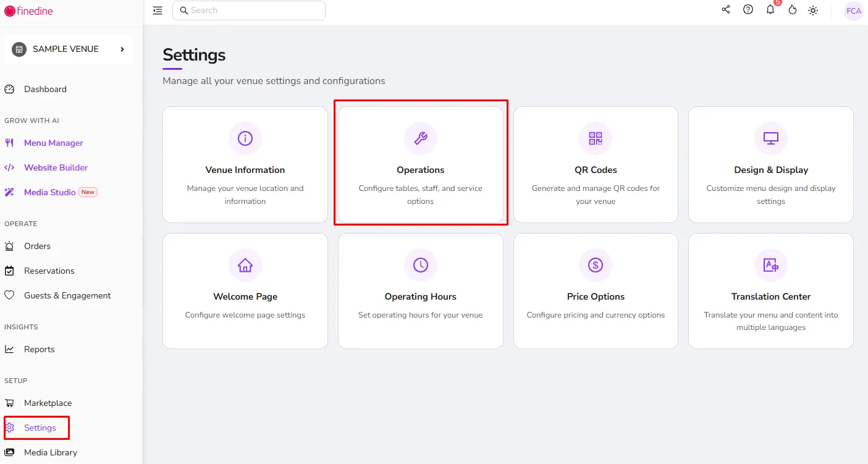Go to Website Builder
Screen dimensions: 868x464
click(56, 167)
